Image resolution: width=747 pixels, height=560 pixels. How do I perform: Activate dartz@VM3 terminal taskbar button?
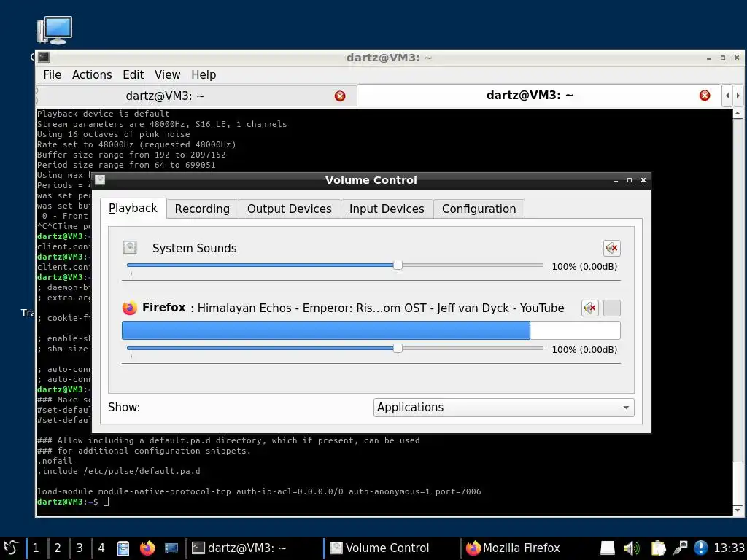pos(253,548)
